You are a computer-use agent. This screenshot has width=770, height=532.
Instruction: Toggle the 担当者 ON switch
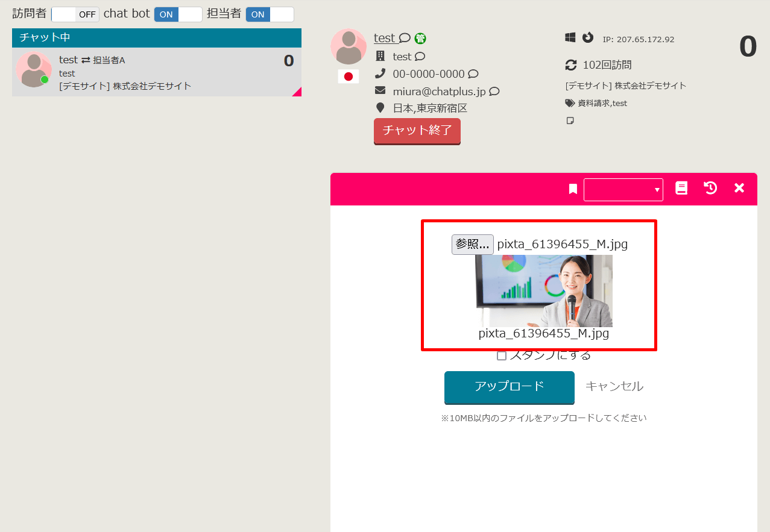[270, 14]
